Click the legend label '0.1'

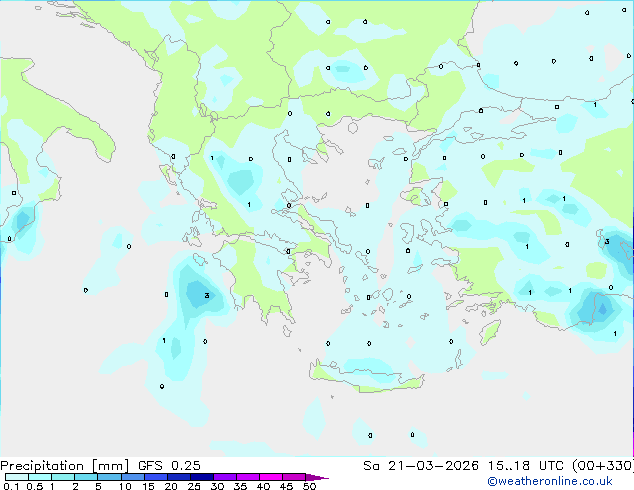(x=11, y=486)
